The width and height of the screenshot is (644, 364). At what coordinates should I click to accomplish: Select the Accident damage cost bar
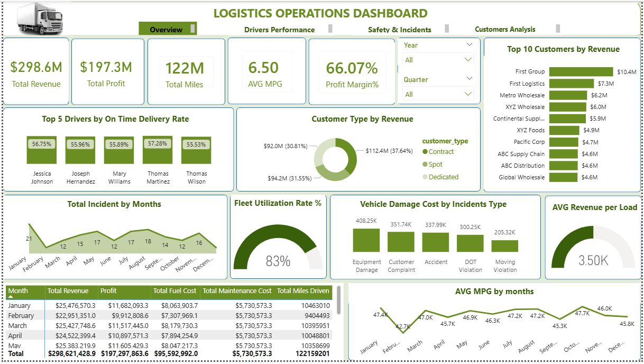(x=436, y=242)
